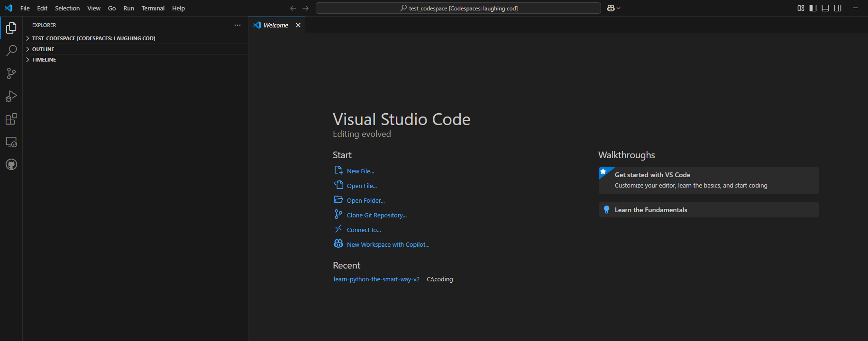Open the Go menu
Screen dimensions: 868x341
(x=112, y=8)
